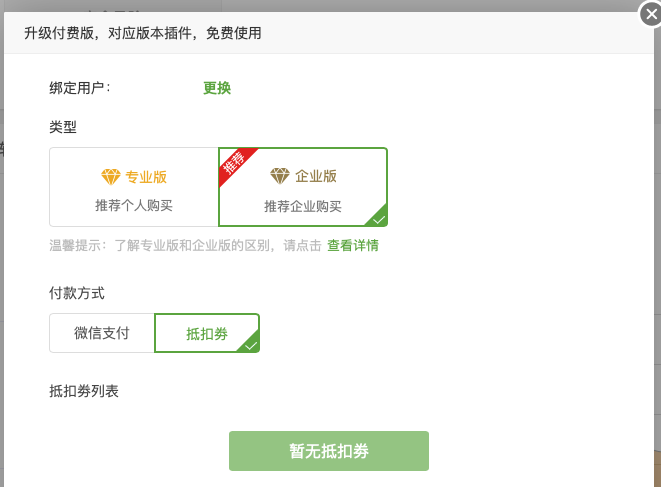The height and width of the screenshot is (487, 661).
Task: Click the 付款方式 section label
Action: click(77, 293)
